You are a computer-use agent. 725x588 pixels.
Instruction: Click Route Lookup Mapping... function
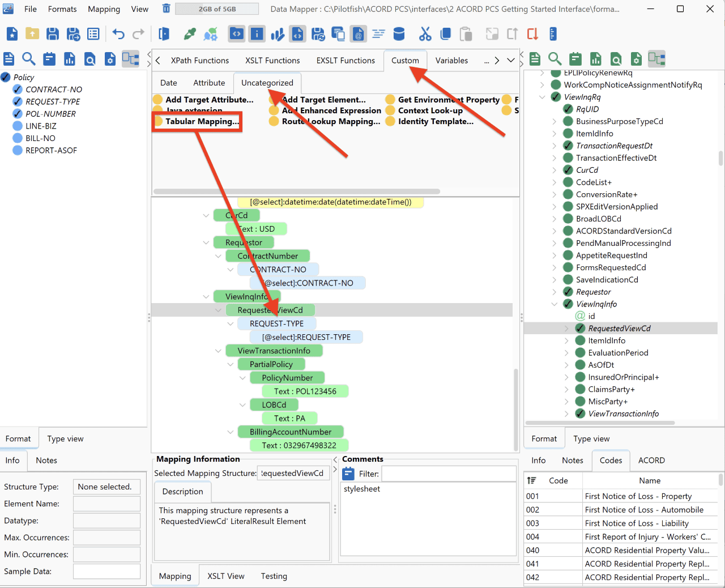325,121
